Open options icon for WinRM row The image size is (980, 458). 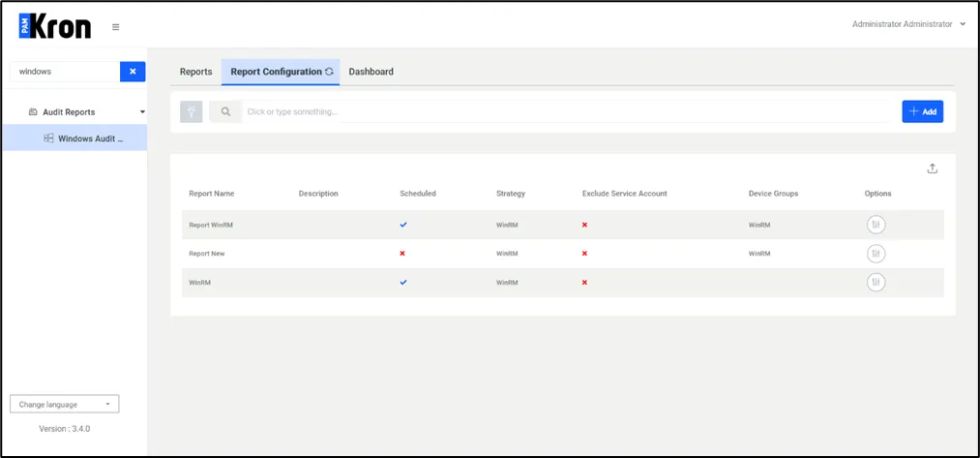click(876, 282)
